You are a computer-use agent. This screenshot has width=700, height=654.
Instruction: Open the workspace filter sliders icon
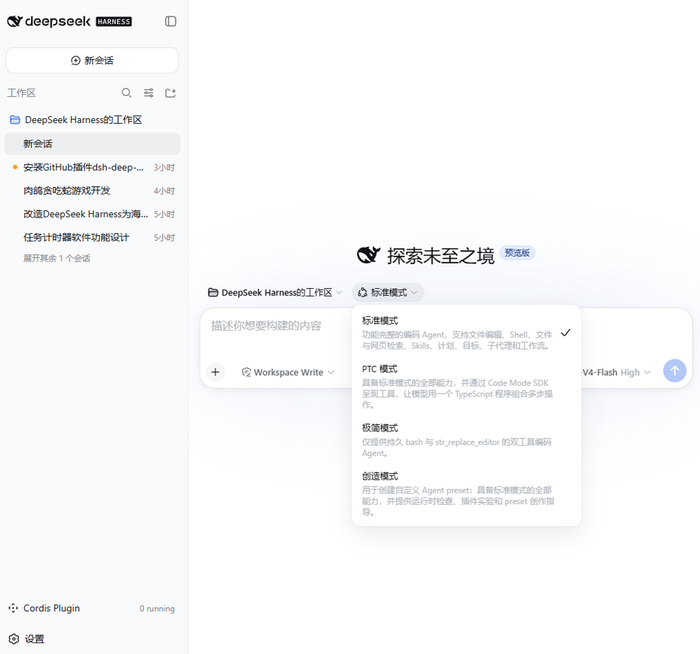click(x=148, y=93)
